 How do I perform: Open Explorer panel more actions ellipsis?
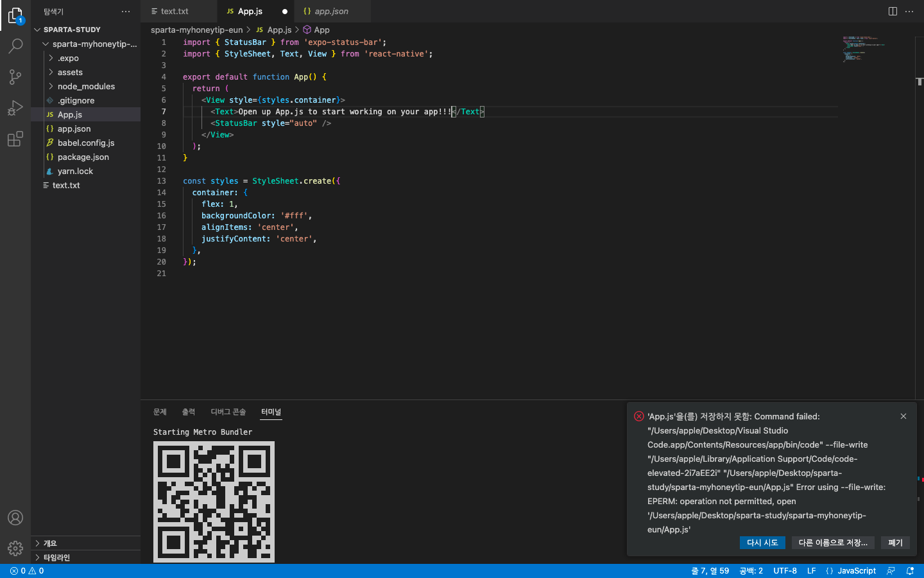click(x=126, y=12)
